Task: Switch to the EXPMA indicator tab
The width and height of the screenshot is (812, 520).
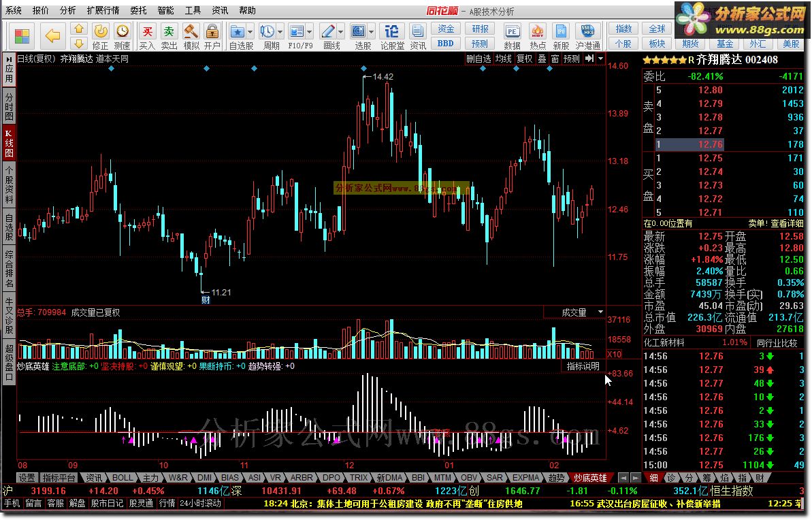Action: click(525, 478)
